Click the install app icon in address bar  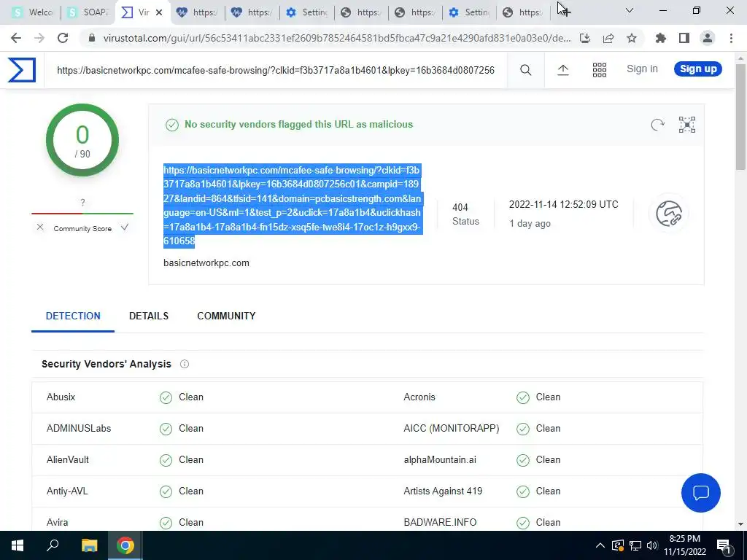585,38
